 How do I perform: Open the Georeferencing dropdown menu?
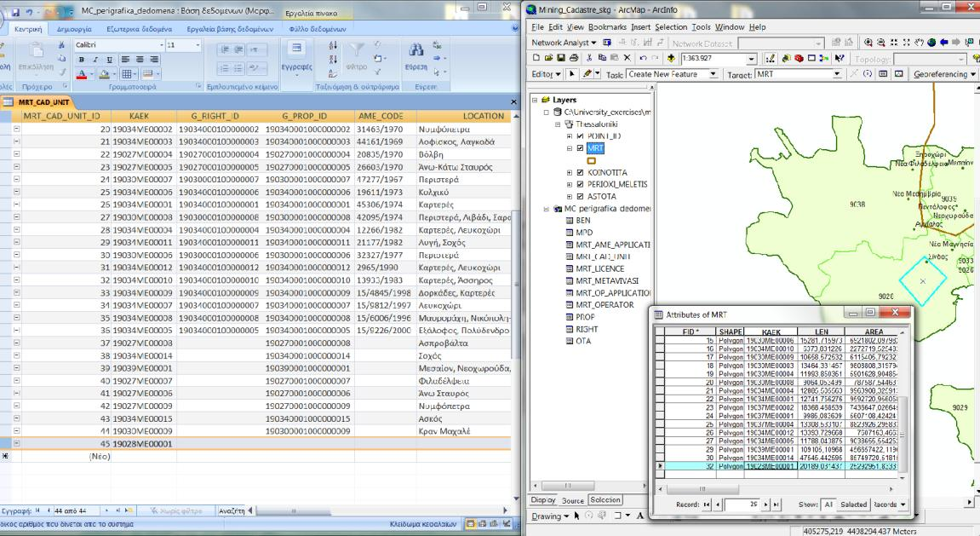(944, 74)
